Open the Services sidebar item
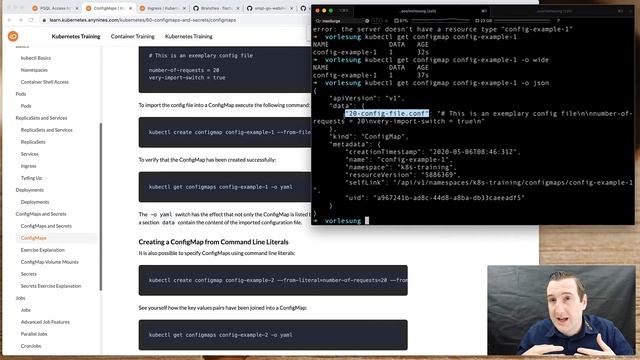Screen dimensions: 640x360 point(30,154)
